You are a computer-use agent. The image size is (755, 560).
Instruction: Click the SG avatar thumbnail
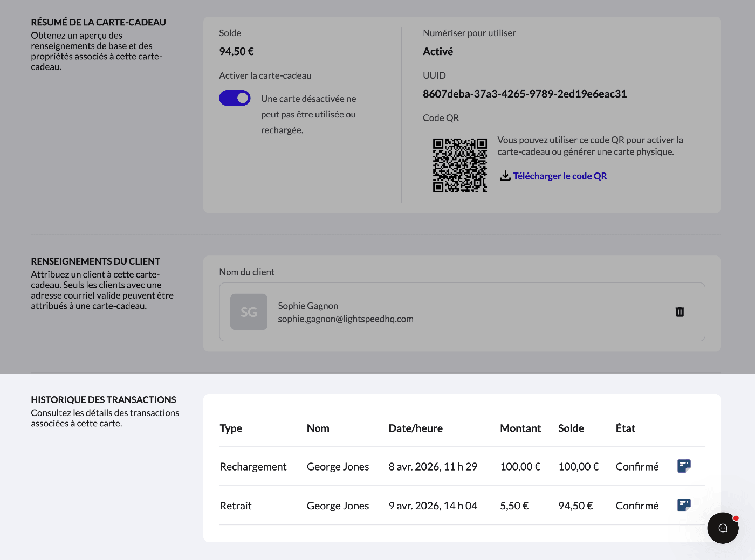pyautogui.click(x=249, y=312)
